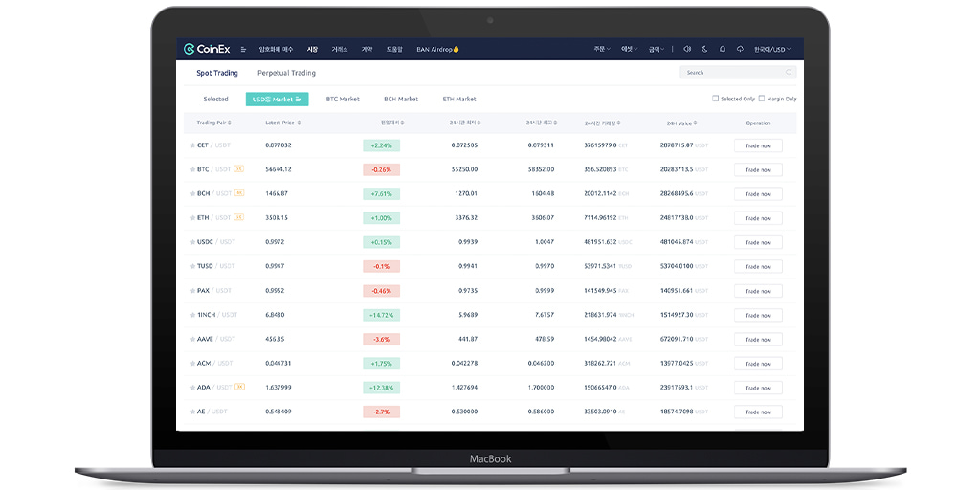Star the USDC / USDT pair
The image size is (980, 490).
(x=192, y=242)
